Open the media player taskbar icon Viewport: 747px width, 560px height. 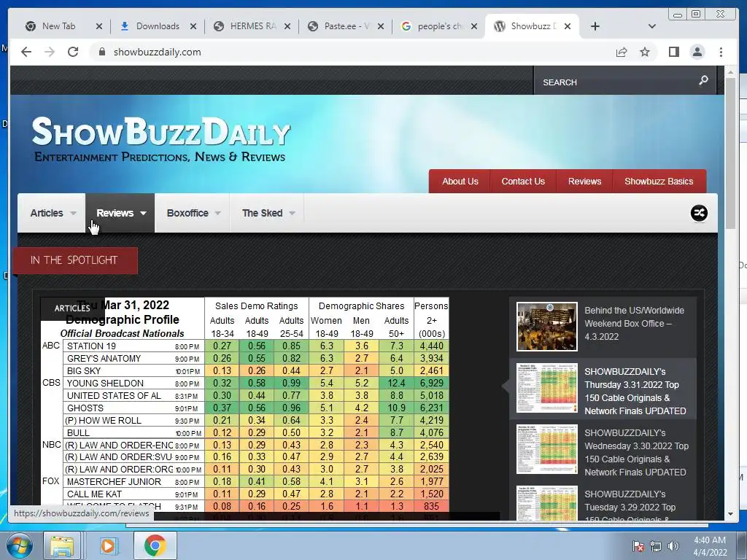point(108,545)
